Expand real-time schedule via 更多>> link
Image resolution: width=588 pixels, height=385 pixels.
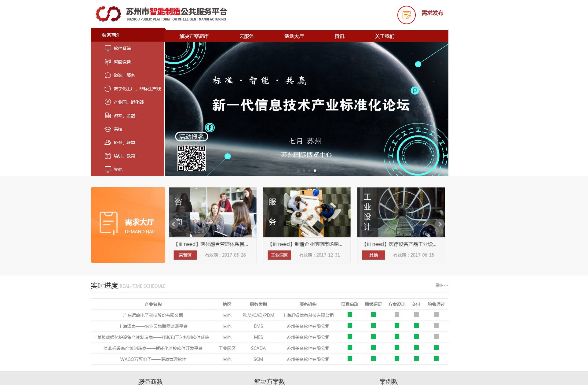441,285
